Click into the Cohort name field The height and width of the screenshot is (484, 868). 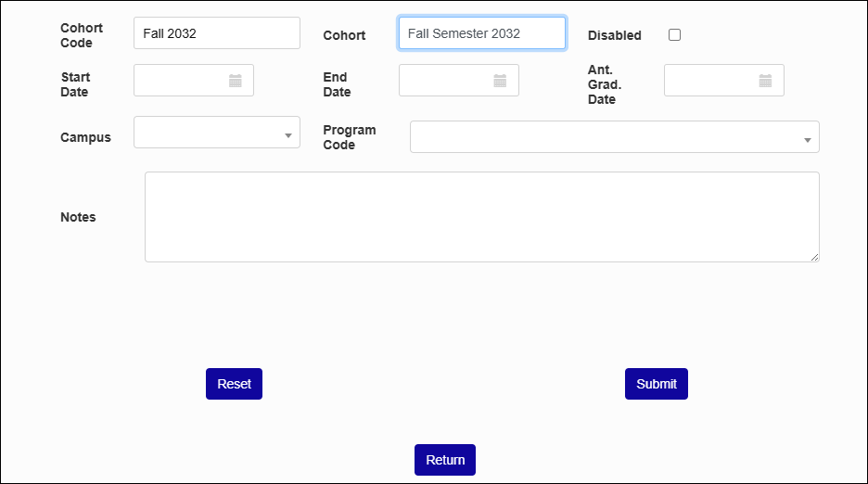482,33
